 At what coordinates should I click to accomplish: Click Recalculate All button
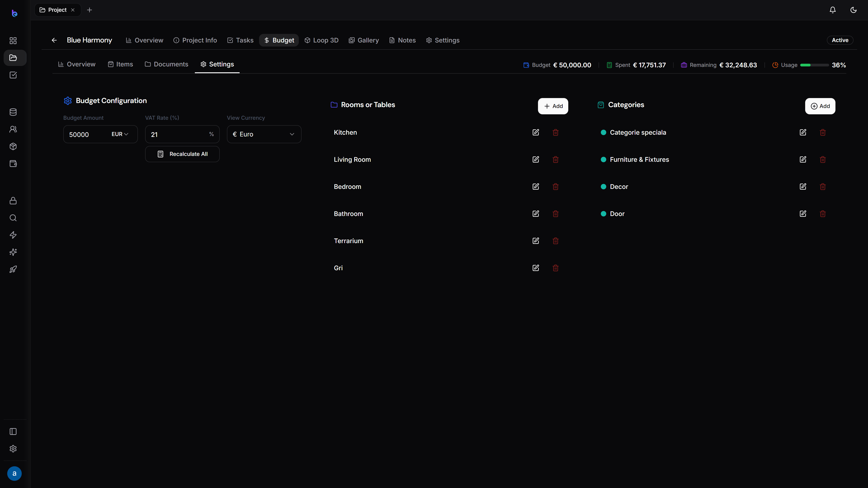[x=182, y=154]
